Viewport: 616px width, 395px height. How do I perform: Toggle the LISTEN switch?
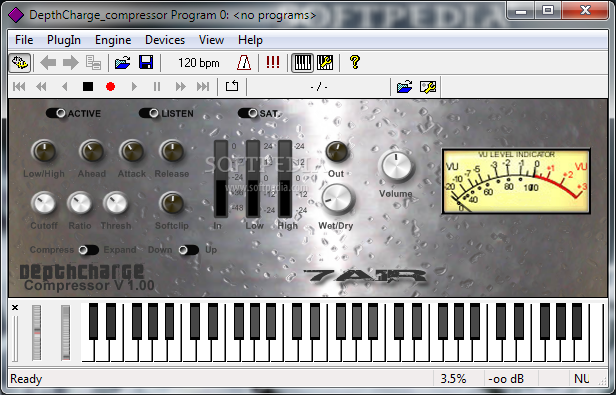[149, 113]
